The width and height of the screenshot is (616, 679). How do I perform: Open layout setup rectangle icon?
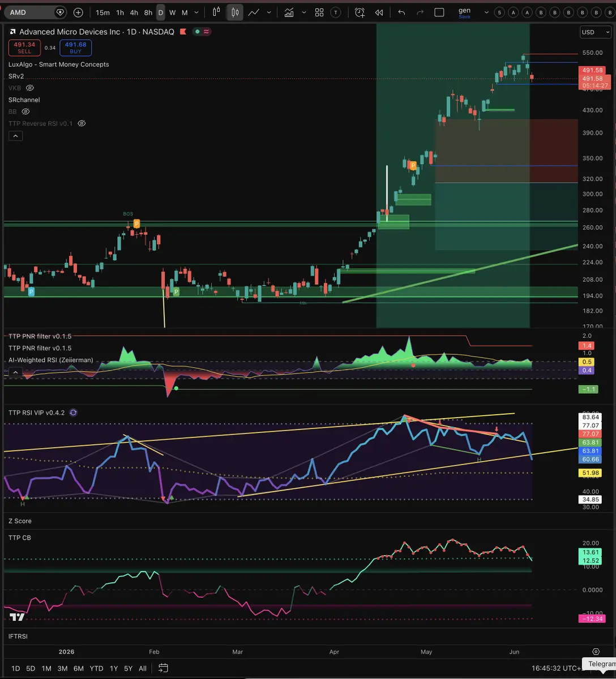coord(439,12)
